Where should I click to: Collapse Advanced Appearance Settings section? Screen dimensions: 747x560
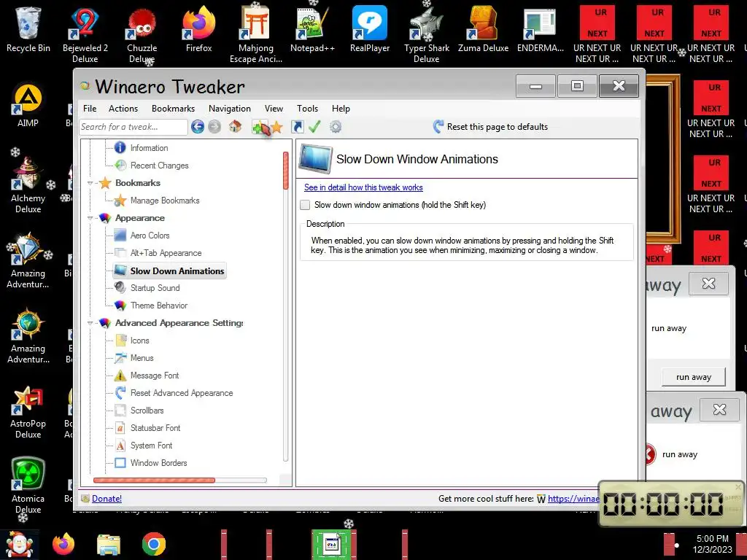coord(90,323)
